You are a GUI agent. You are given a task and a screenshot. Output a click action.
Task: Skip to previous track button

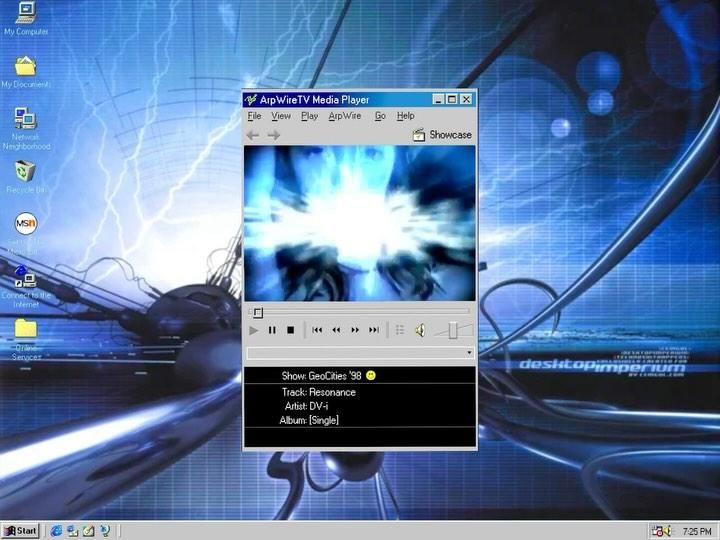click(317, 330)
